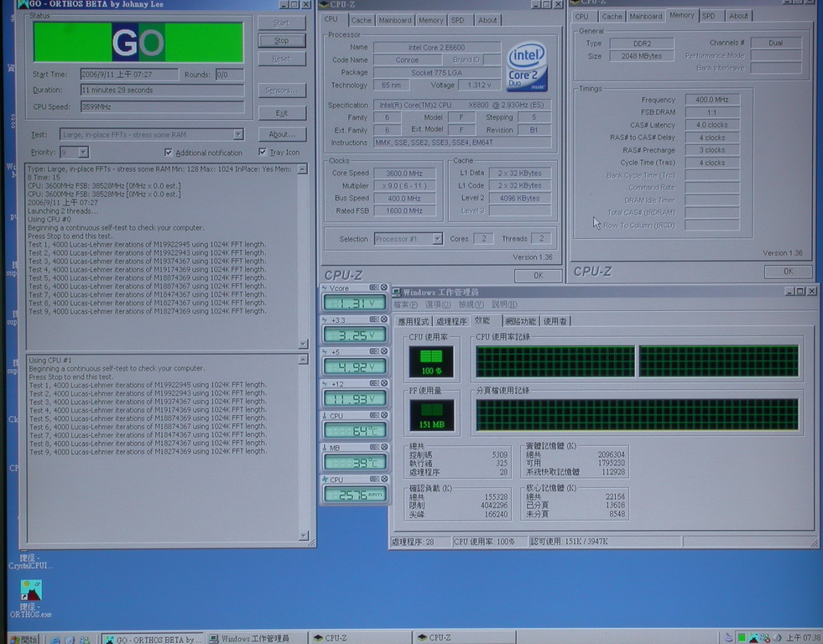Open the 處理程序 tab in Task Manager

tap(451, 321)
